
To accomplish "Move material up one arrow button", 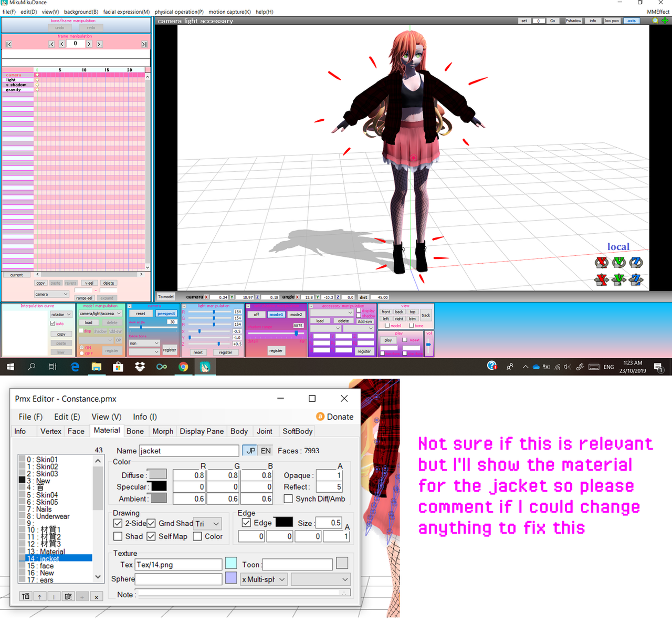I will click(40, 597).
